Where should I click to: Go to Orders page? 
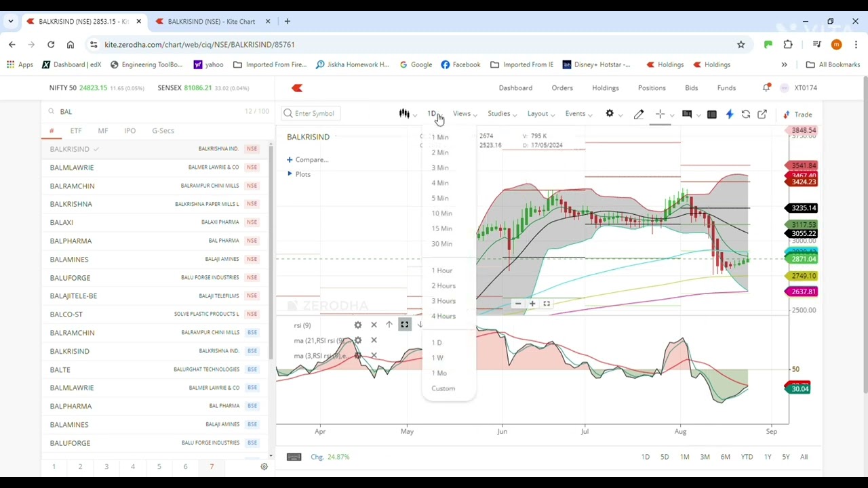(x=562, y=87)
